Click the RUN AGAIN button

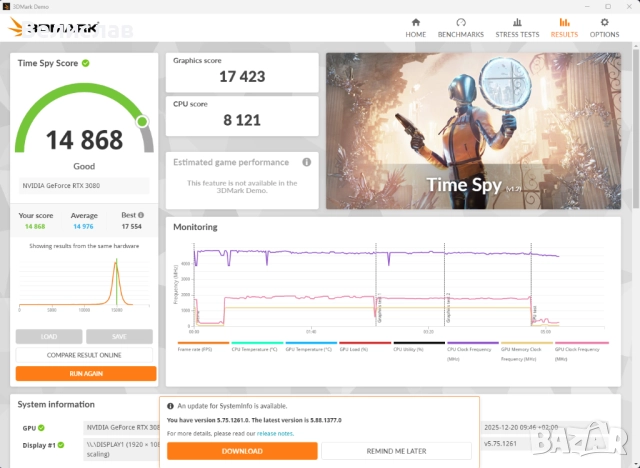click(x=86, y=373)
